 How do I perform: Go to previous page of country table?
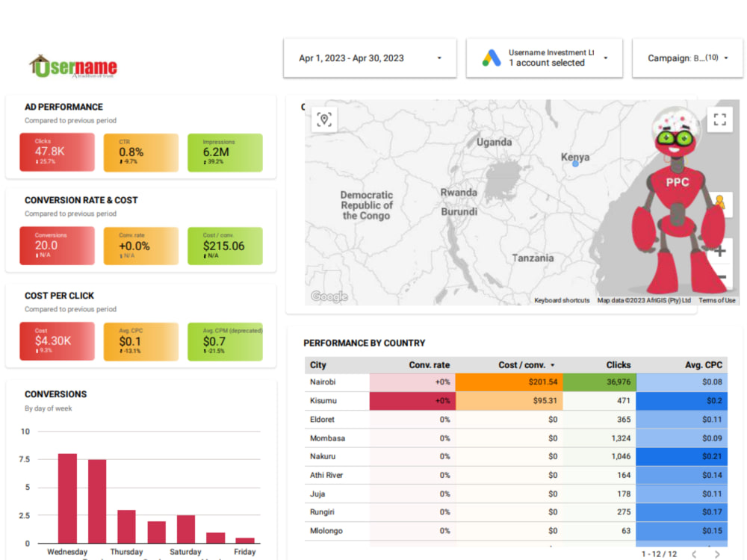(x=694, y=554)
